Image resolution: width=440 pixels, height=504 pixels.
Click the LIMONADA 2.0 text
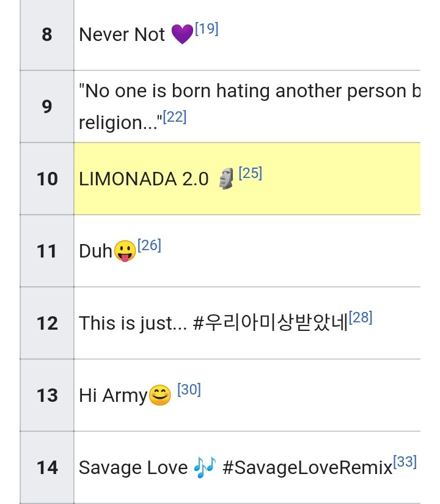(x=144, y=179)
